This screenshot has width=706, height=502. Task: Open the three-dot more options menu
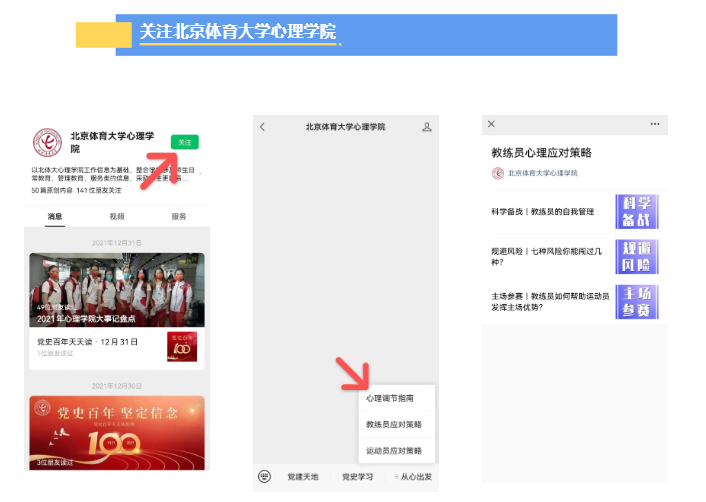click(655, 124)
